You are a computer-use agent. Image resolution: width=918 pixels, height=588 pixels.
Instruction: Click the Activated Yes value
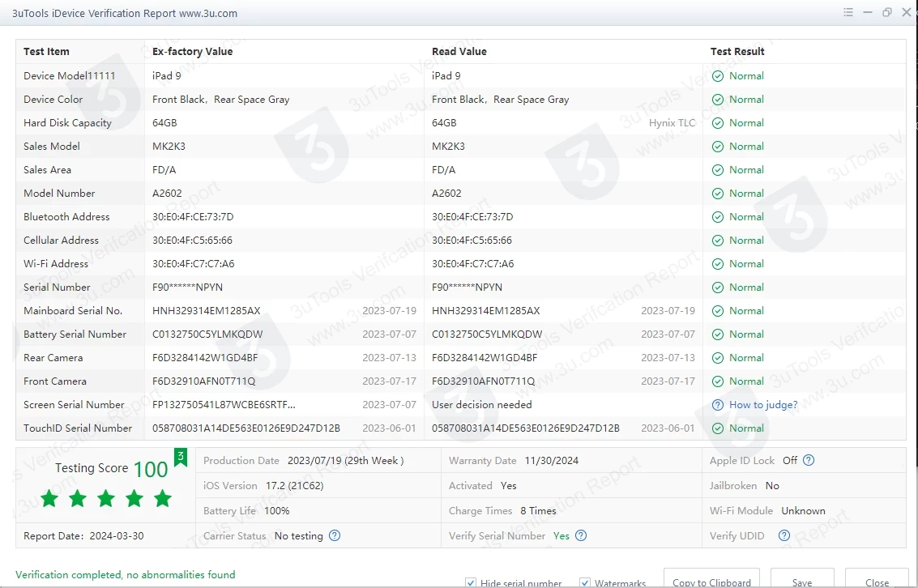[x=508, y=486]
